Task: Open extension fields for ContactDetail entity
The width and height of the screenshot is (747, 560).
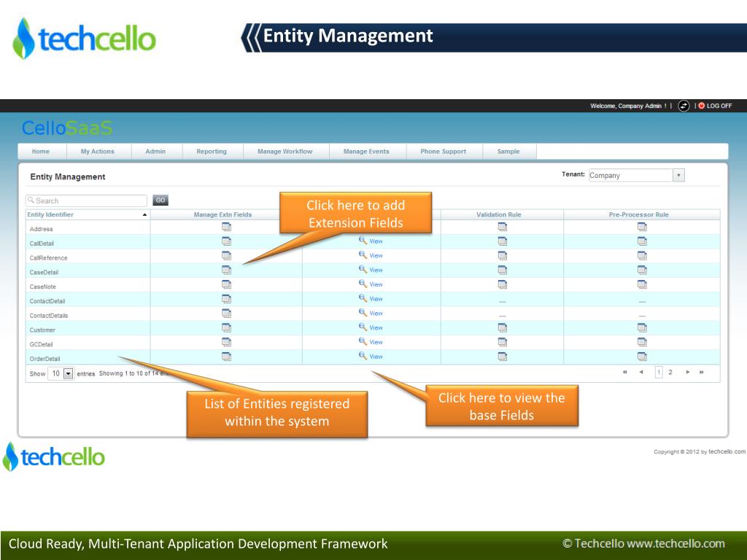Action: (226, 299)
